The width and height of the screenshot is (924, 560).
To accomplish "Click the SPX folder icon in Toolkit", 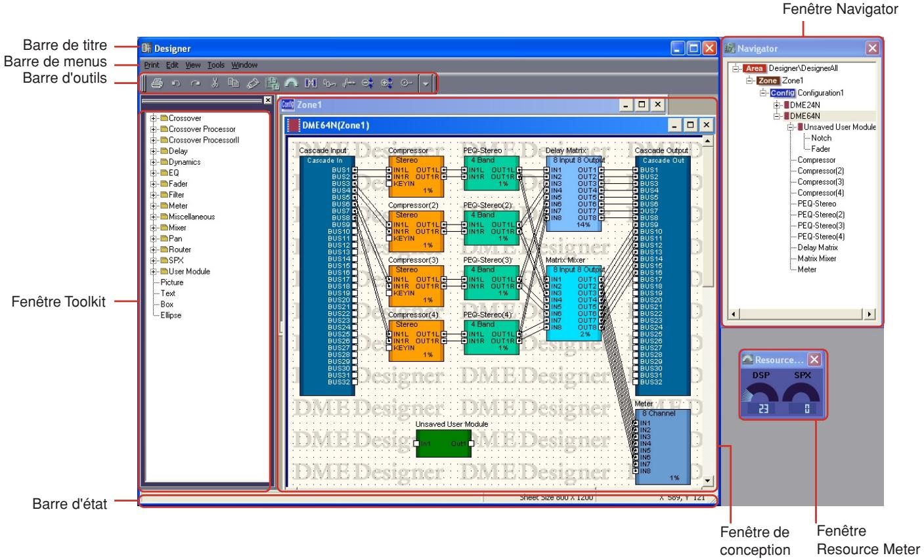I will click(164, 261).
